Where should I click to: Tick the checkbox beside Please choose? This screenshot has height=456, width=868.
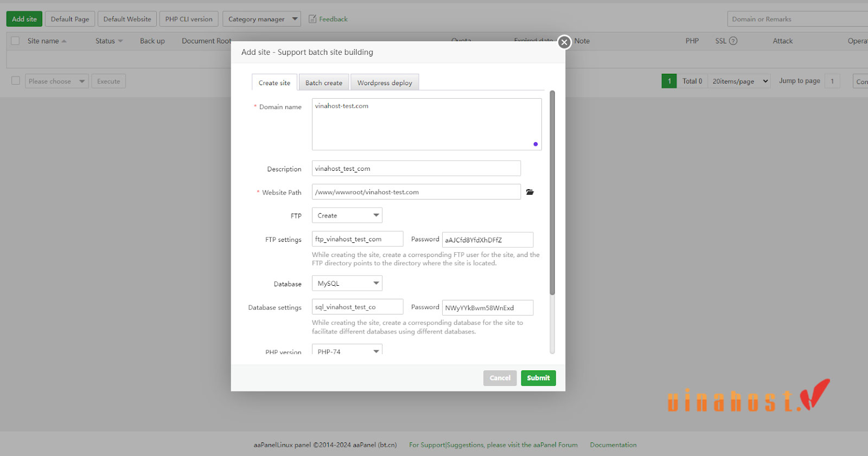click(16, 81)
